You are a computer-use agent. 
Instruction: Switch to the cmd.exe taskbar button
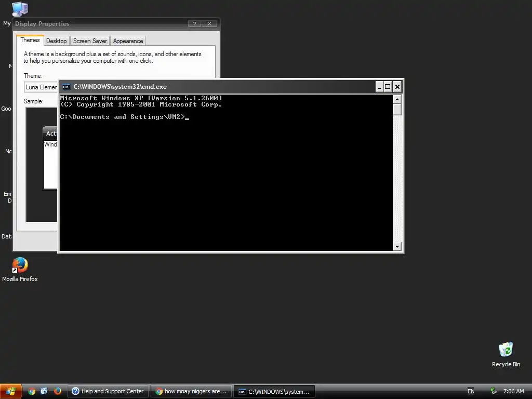tap(274, 391)
